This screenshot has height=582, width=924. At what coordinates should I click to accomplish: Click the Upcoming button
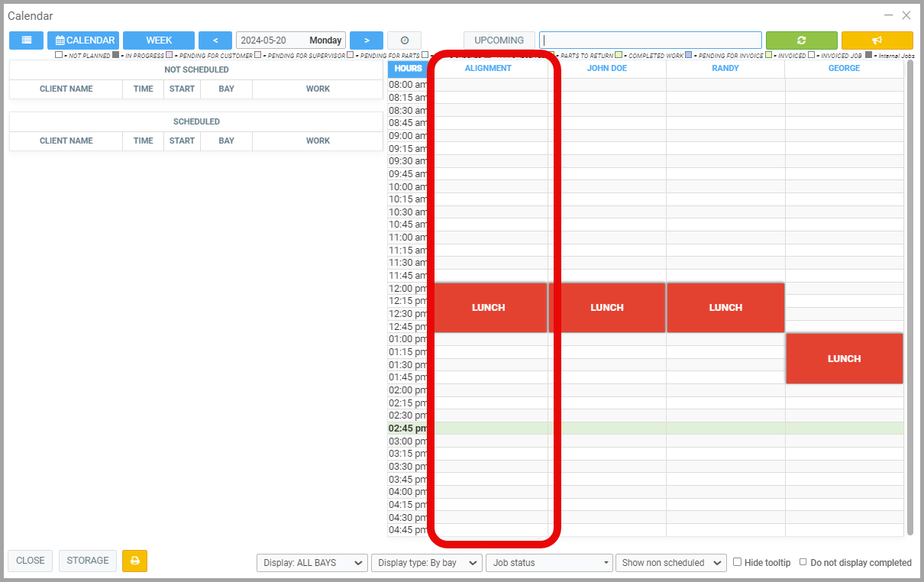tap(499, 40)
